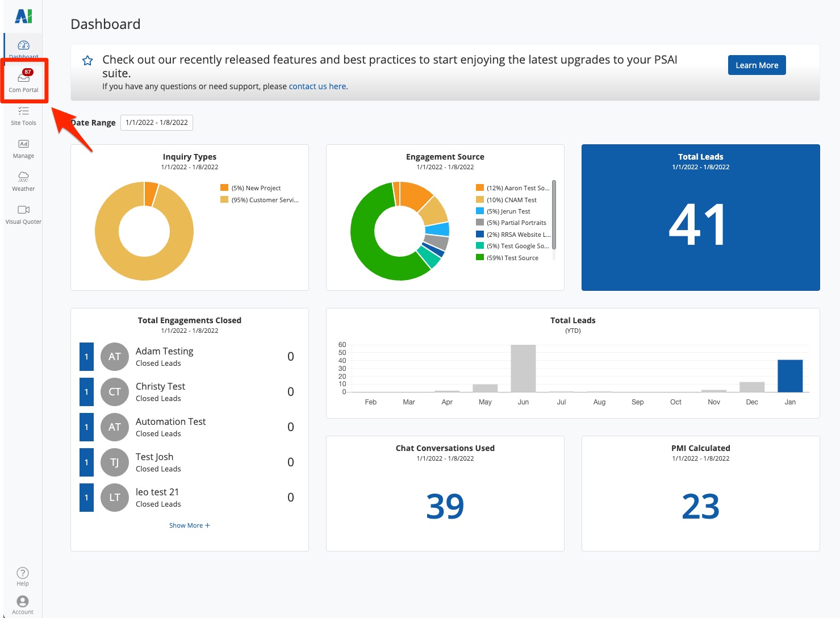Click the AI logo at top left

(23, 16)
